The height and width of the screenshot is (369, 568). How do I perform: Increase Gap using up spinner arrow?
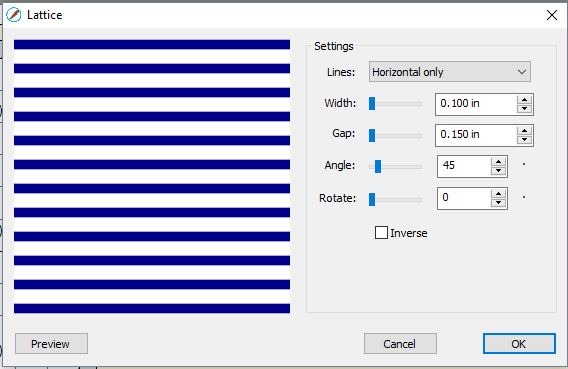(x=524, y=131)
